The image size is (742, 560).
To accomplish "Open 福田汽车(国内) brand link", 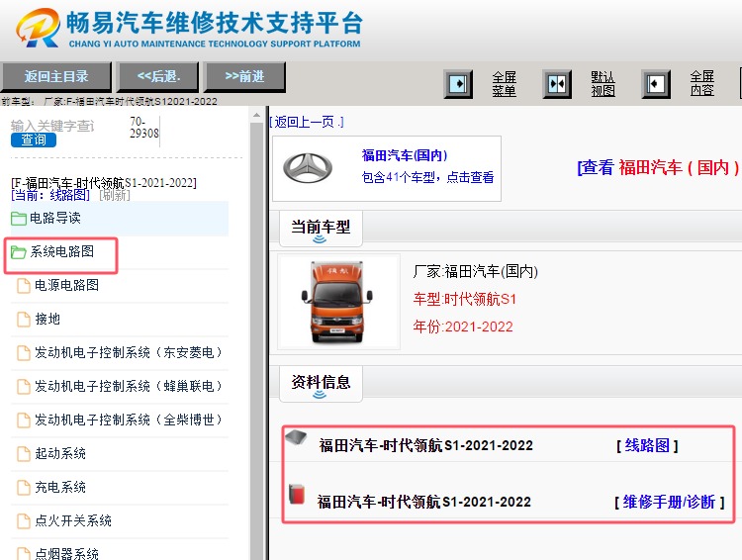I will pos(405,155).
